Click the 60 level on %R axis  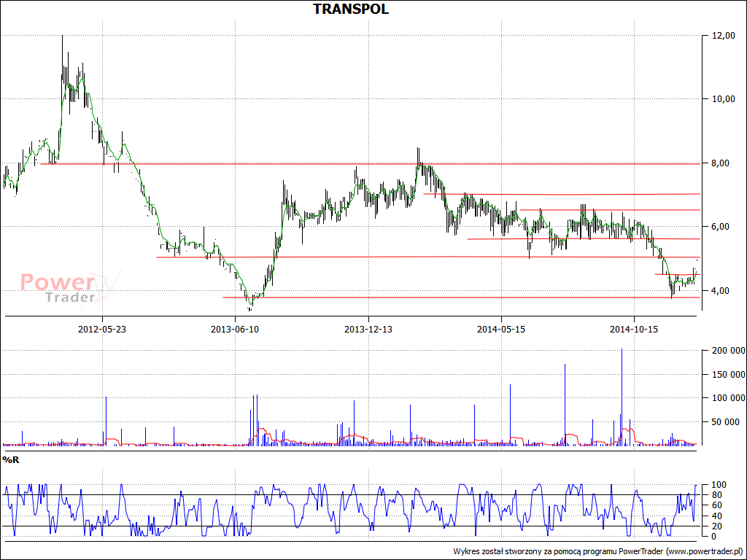[x=717, y=505]
